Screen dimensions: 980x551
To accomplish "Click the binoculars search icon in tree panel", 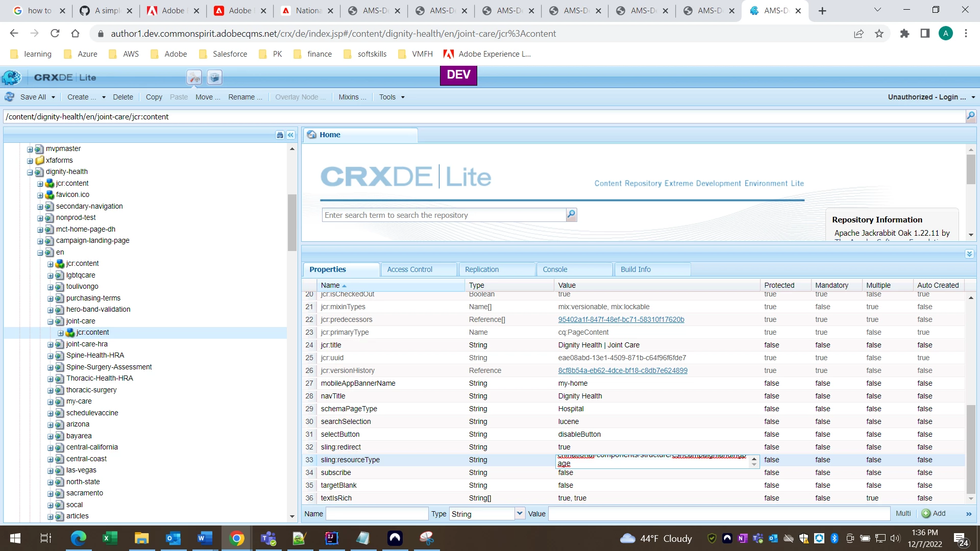I will point(280,135).
